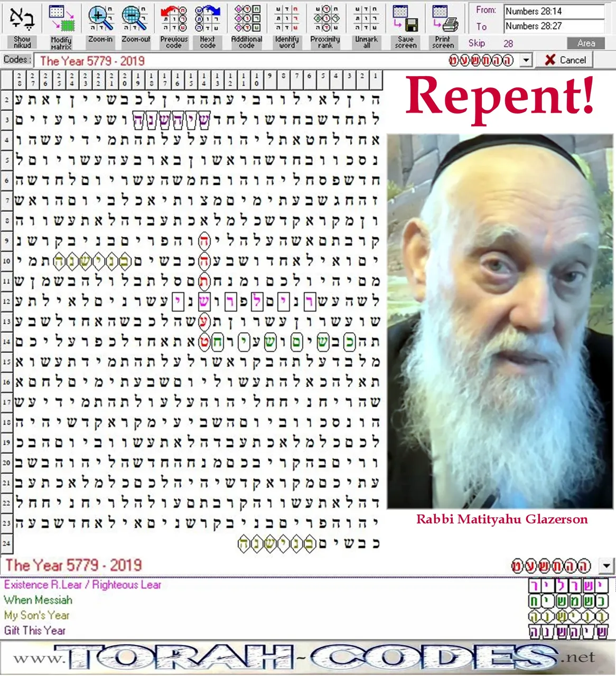Click row number 24 in the matrix

[x=7, y=543]
